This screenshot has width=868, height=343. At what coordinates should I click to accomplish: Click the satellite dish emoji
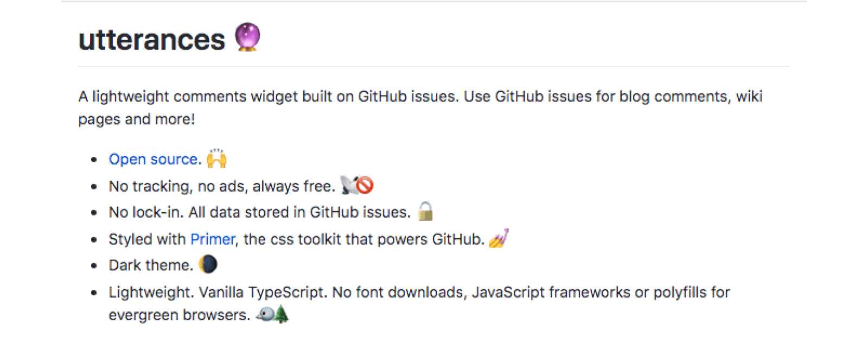tap(348, 185)
